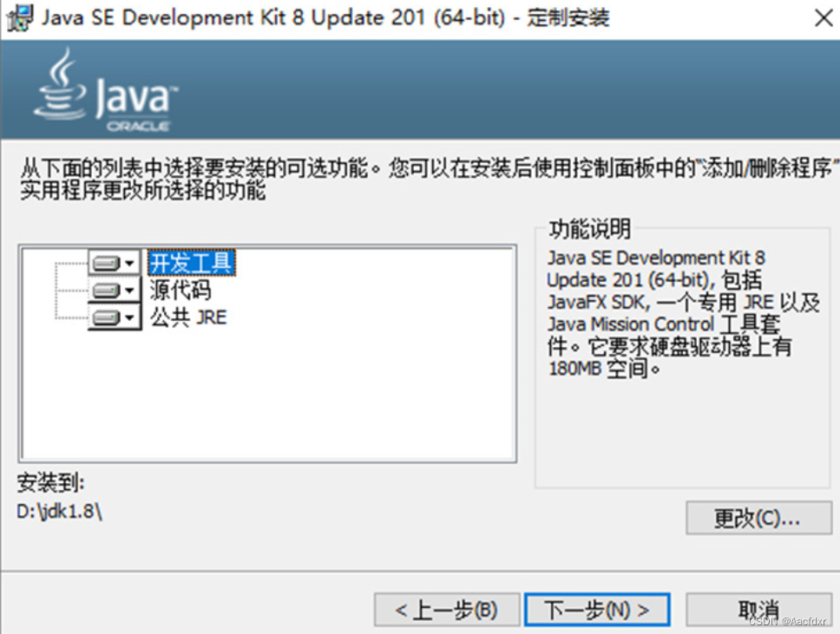Click the 180MB 空间 description text
This screenshot has width=840, height=634.
(x=604, y=369)
